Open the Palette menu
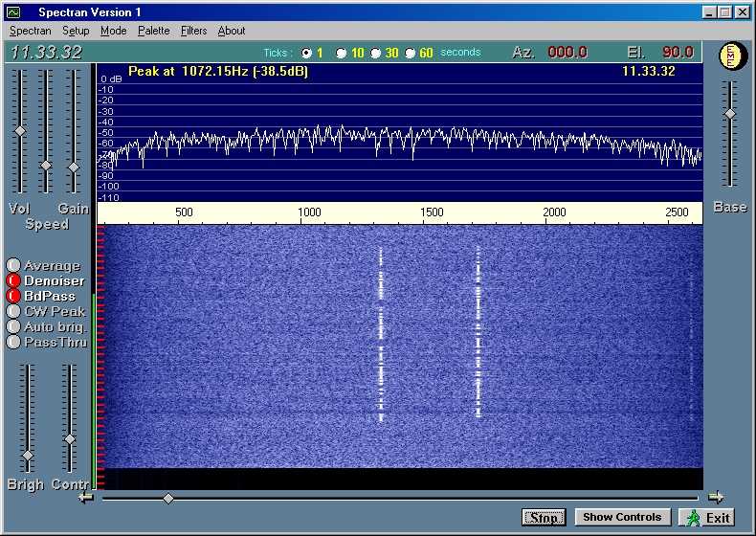This screenshot has width=756, height=536. click(153, 31)
